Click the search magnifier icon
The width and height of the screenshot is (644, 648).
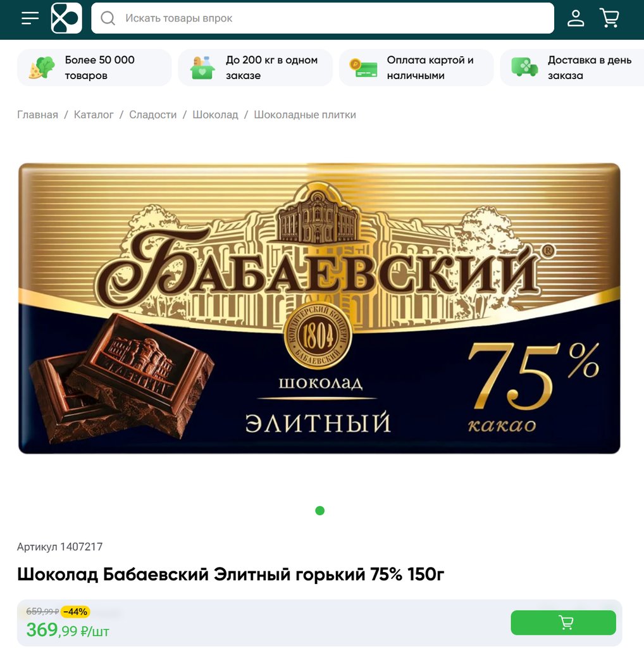click(x=108, y=18)
